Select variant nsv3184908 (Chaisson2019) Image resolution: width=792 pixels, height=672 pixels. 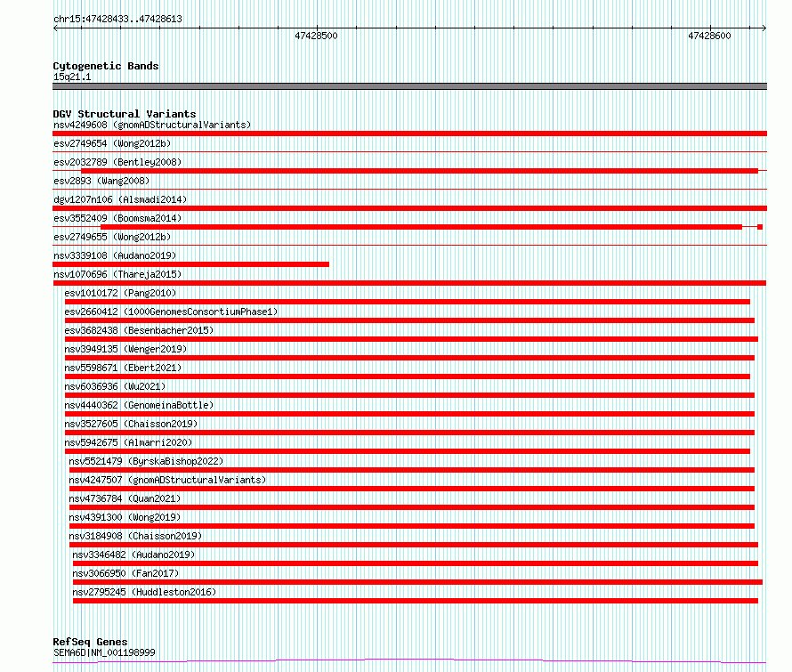pyautogui.click(x=135, y=536)
